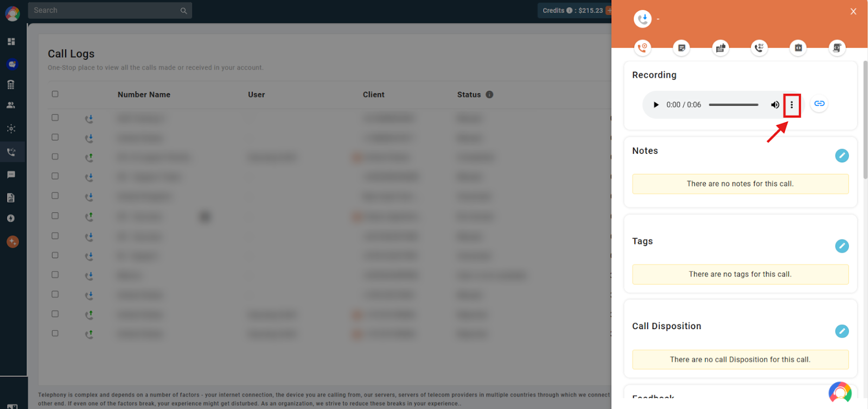
Task: Open the third panel tab icon
Action: tap(720, 48)
